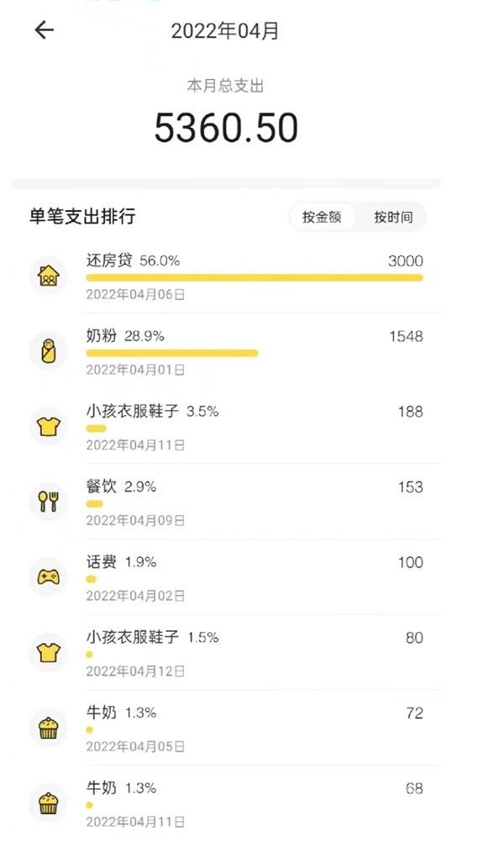Screen dimensions: 504x842
Task: Click the yellow progress bar for 还房贷
Action: pyautogui.click(x=254, y=277)
